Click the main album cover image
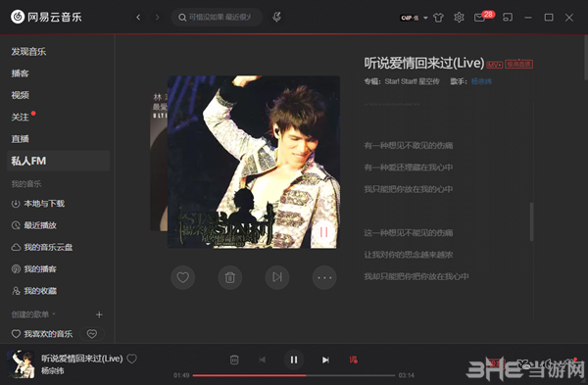This screenshot has width=588, height=385. click(254, 162)
